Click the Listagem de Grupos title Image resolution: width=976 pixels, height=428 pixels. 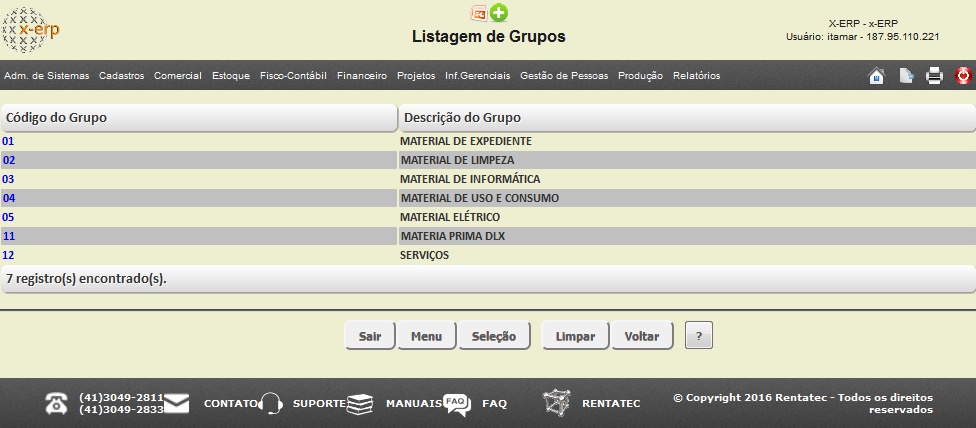[489, 37]
